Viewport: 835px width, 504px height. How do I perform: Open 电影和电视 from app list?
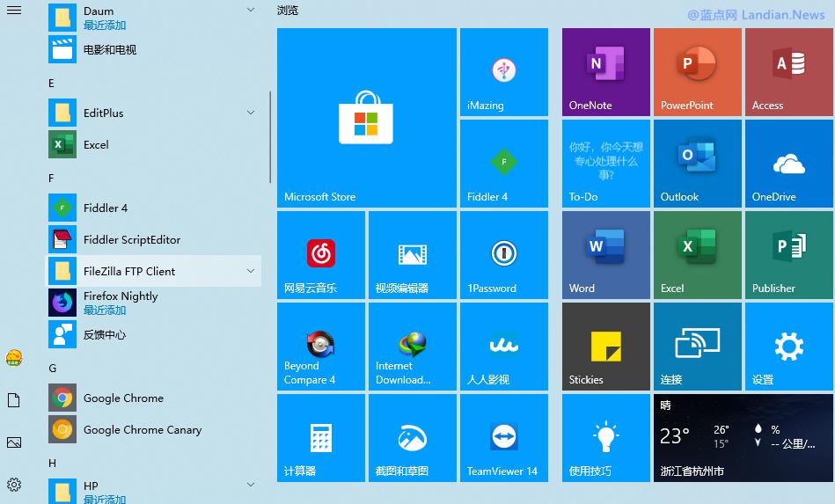click(155, 49)
